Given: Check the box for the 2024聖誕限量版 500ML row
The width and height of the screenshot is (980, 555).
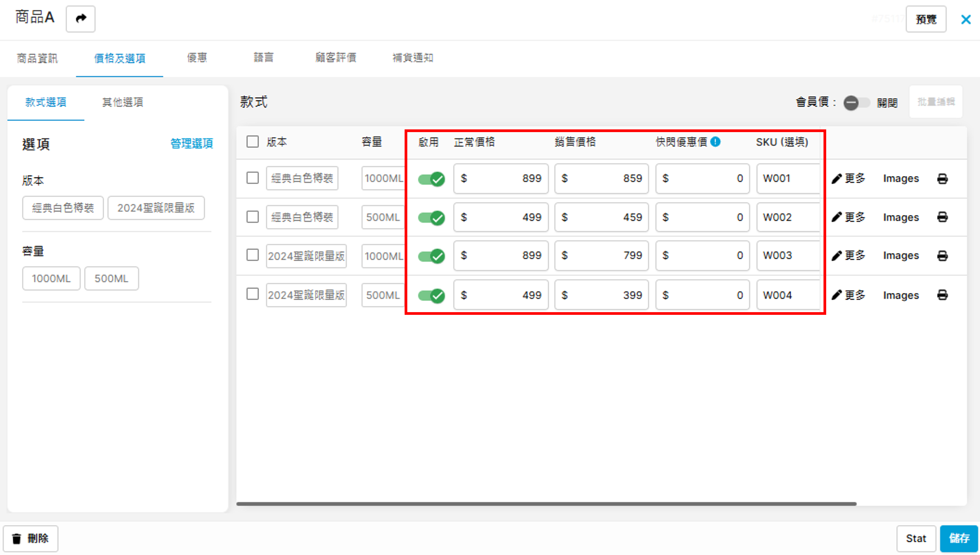Looking at the screenshot, I should point(252,294).
